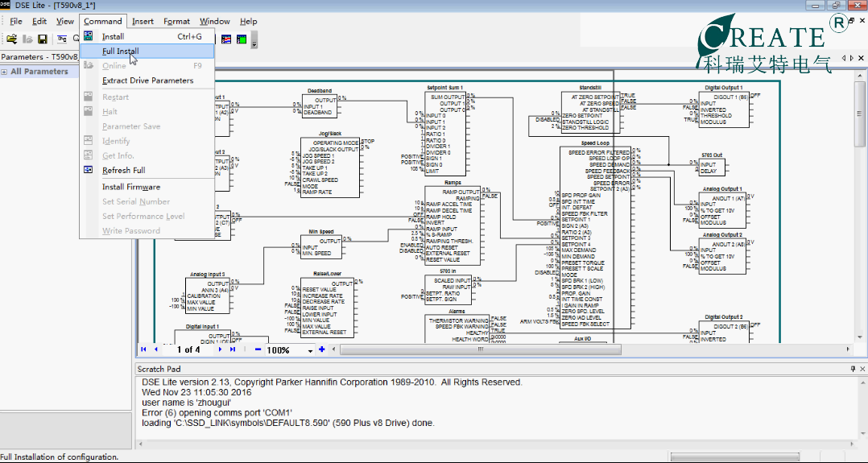Click the function block diagram toolbar icon

pyautogui.click(x=62, y=39)
